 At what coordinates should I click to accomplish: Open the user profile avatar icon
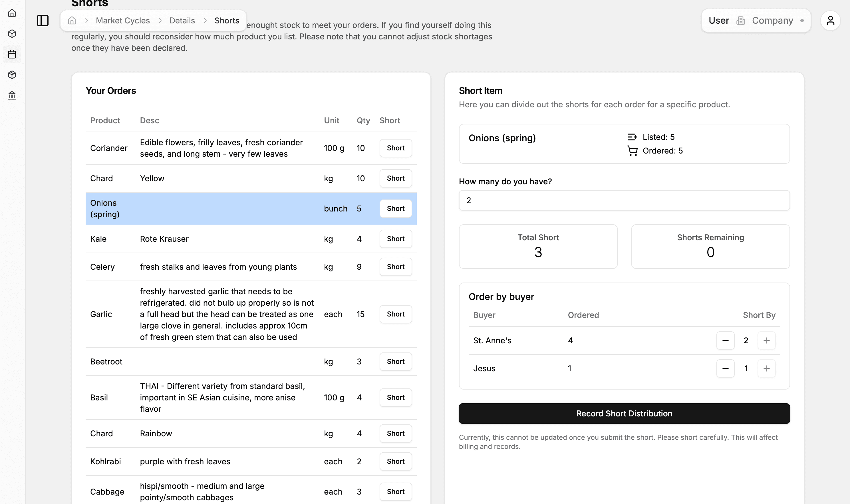(830, 20)
